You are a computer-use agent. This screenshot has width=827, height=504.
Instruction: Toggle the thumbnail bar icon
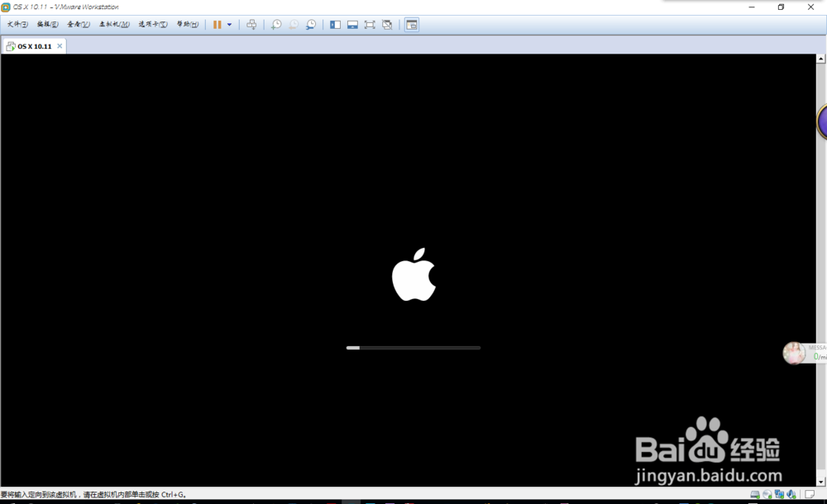coord(352,25)
